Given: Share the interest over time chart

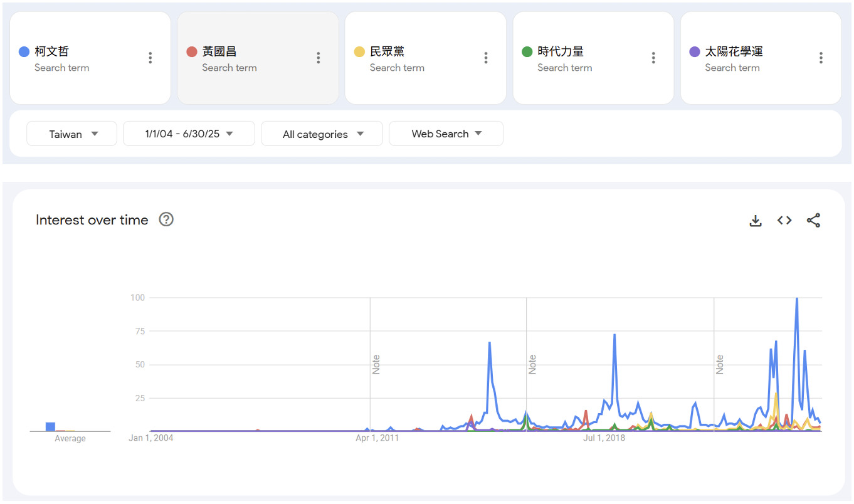Looking at the screenshot, I should (x=813, y=221).
